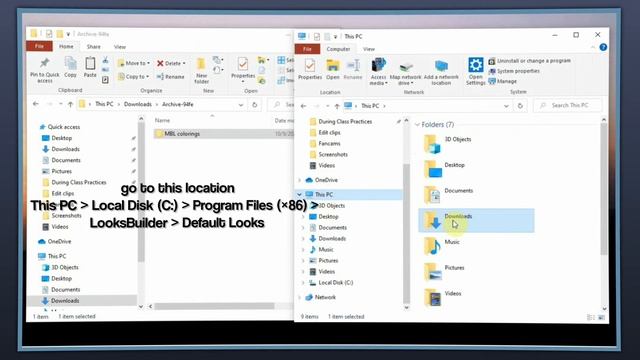
Task: Open Access media in This PC ribbon
Action: 378,71
